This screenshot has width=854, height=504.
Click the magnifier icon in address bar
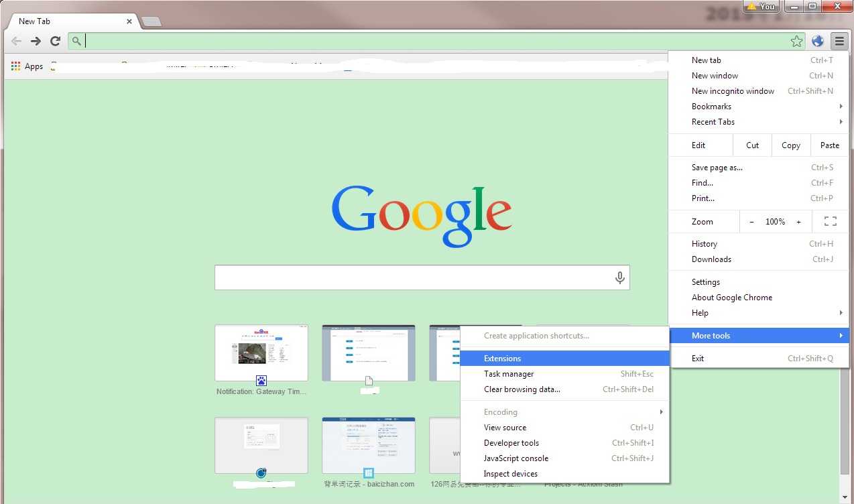tap(76, 42)
